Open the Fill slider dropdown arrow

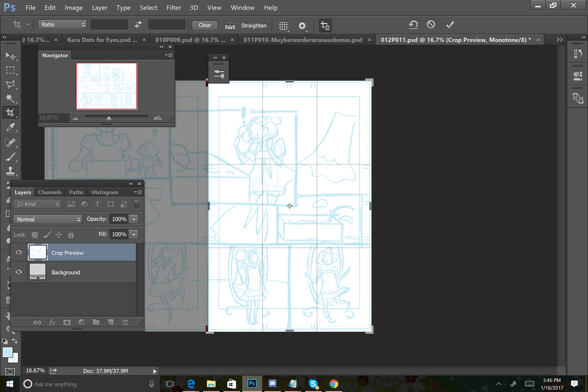click(134, 234)
